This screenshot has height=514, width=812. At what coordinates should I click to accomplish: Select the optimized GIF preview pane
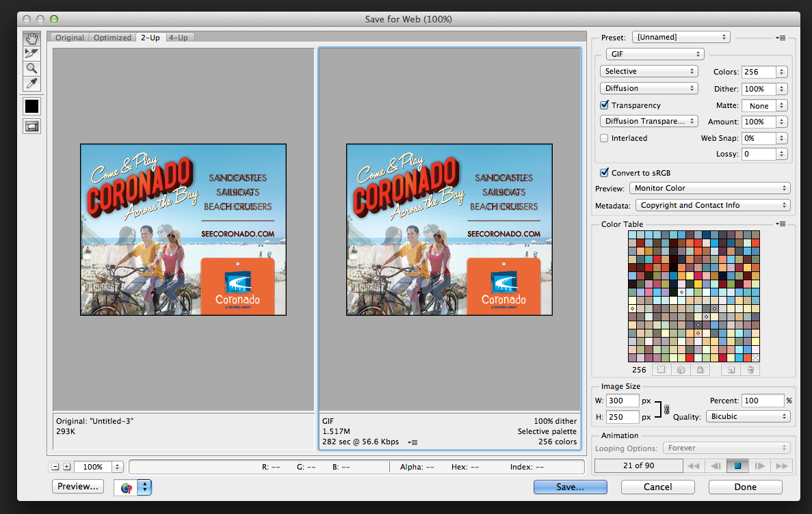pyautogui.click(x=449, y=229)
